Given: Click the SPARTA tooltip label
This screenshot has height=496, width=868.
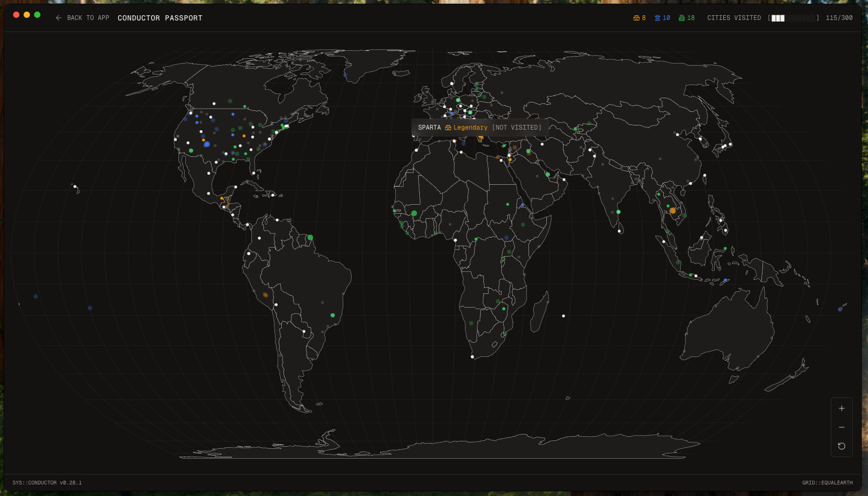Looking at the screenshot, I should (x=429, y=128).
